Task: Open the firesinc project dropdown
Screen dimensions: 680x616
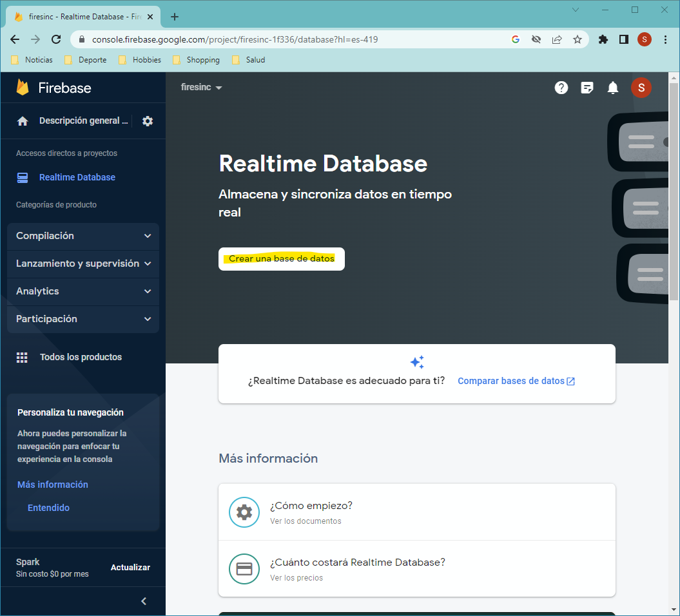Action: click(x=201, y=87)
